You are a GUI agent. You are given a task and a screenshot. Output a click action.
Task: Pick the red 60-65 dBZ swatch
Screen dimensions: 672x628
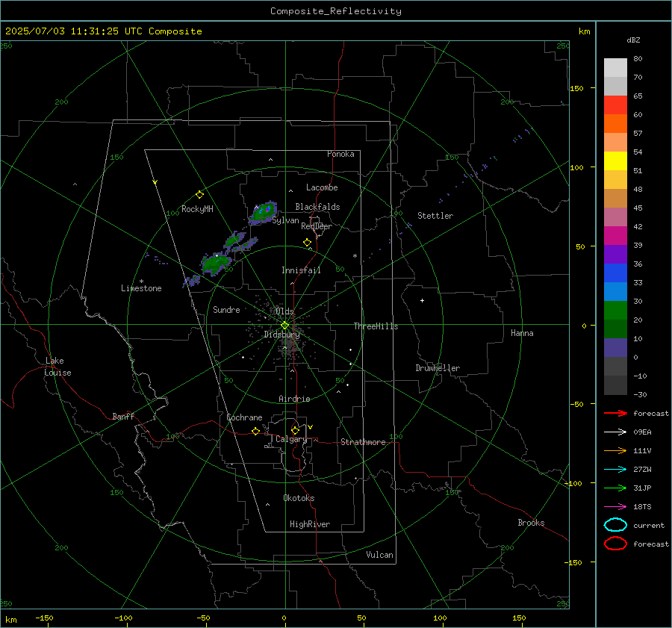[615, 105]
